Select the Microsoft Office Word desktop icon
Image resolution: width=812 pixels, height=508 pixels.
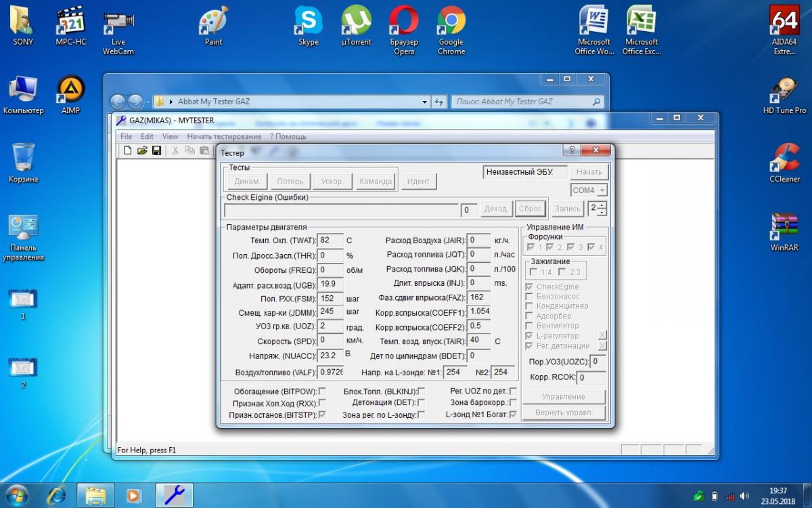pos(594,30)
